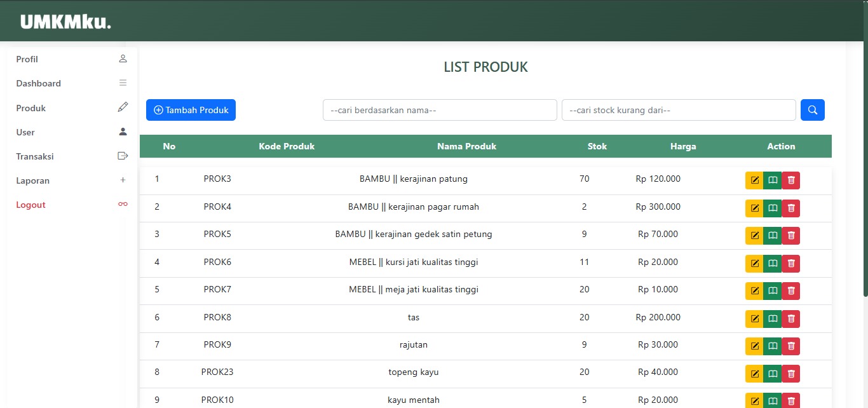
Task: Select Produk from the sidebar
Action: (x=31, y=108)
